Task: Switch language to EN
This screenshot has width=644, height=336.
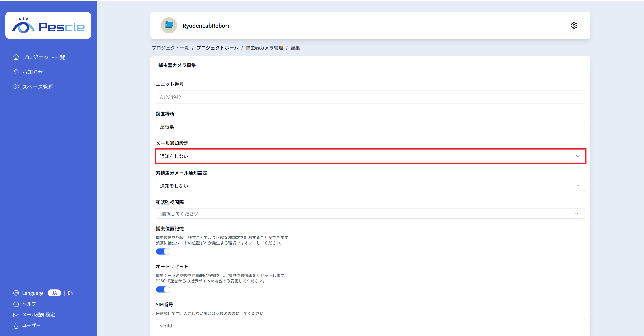Action: point(70,293)
